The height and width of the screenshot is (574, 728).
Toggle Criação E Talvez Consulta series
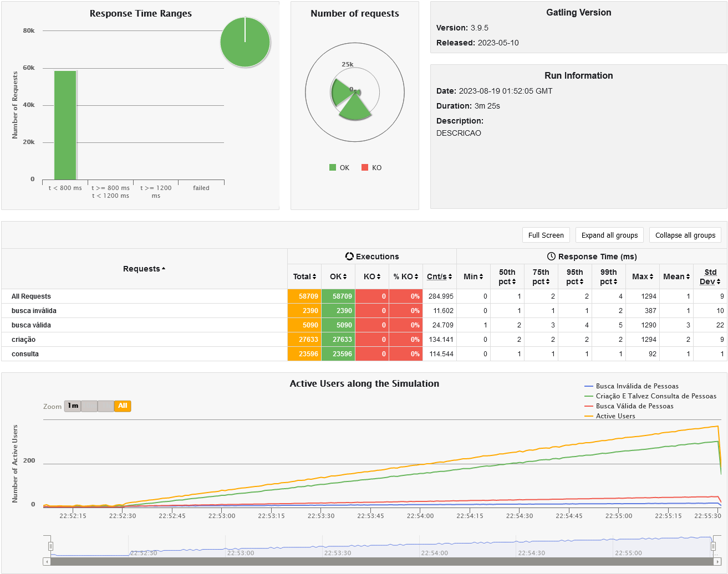coord(650,396)
